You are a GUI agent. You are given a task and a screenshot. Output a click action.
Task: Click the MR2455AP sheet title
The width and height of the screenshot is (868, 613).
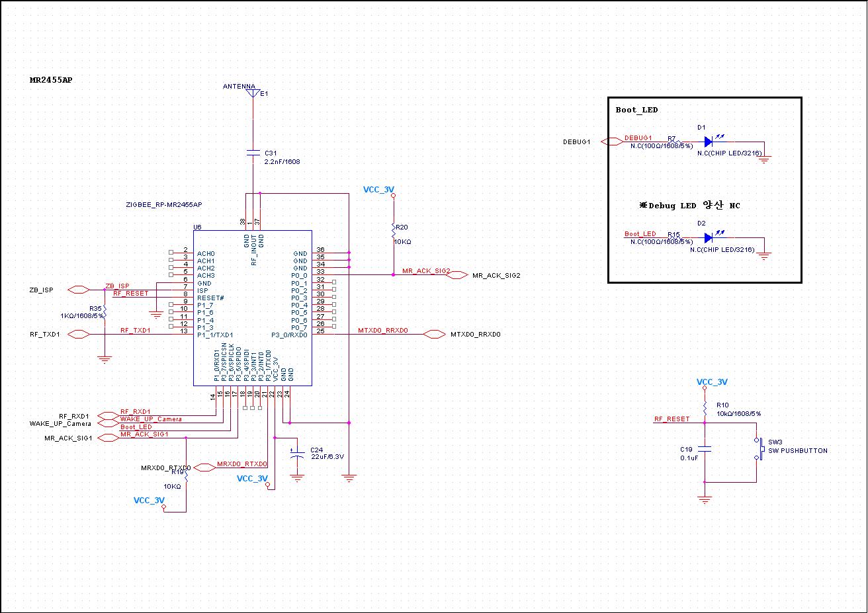(51, 80)
